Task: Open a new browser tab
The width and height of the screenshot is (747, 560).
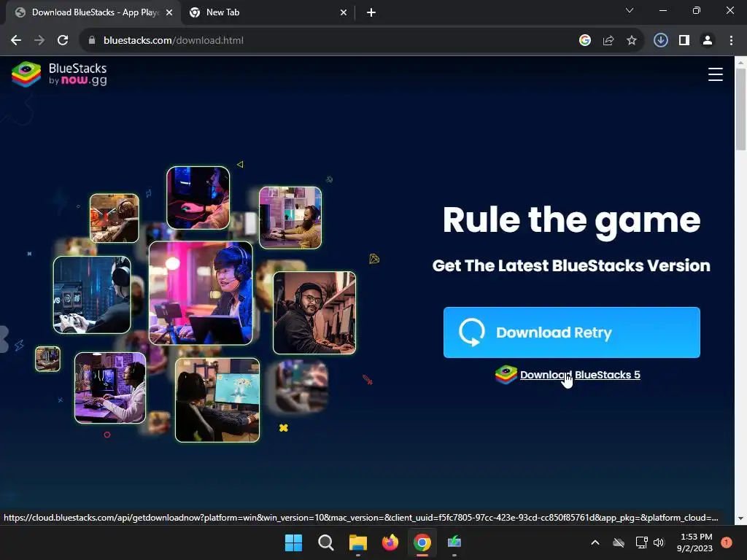Action: click(x=371, y=12)
